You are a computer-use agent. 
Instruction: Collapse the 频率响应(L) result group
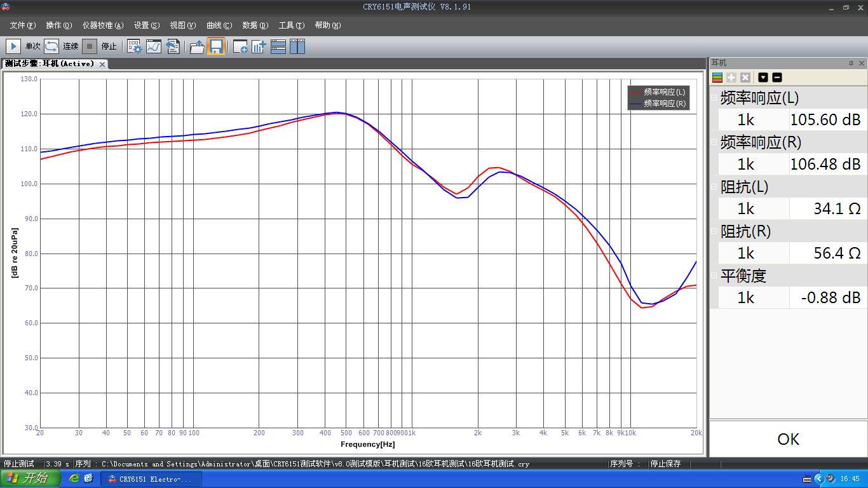[x=714, y=98]
